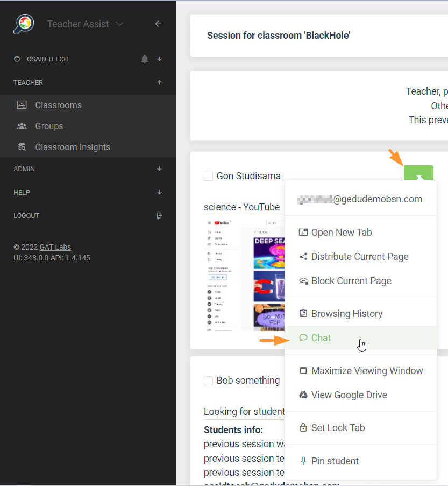
Task: Click the science - YouTube tab title
Action: (x=241, y=207)
